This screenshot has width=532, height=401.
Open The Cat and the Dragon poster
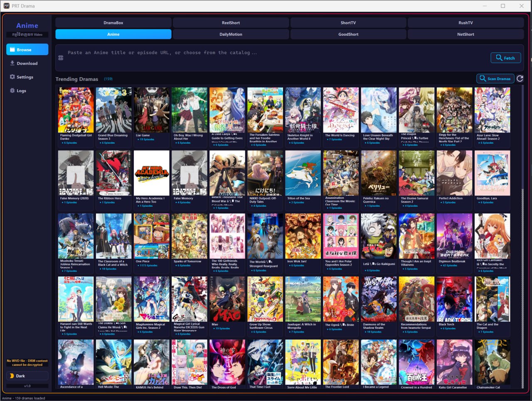coord(493,299)
